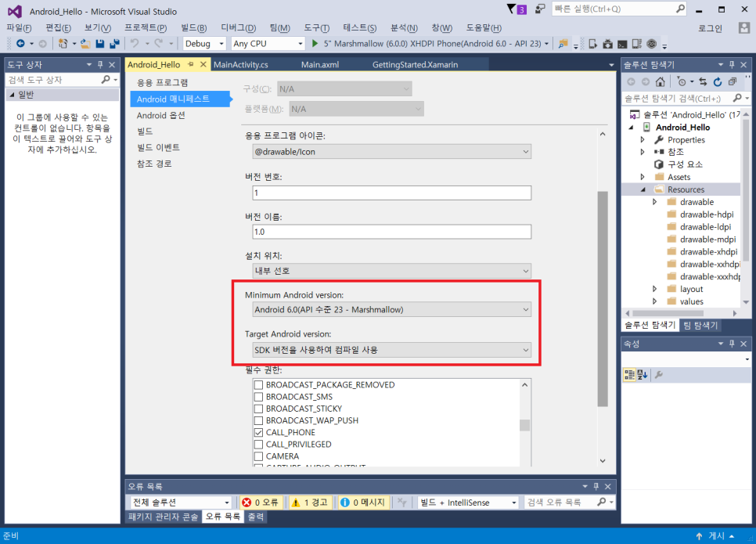Open the 디버그(D) menu
756x544 pixels.
(x=238, y=28)
